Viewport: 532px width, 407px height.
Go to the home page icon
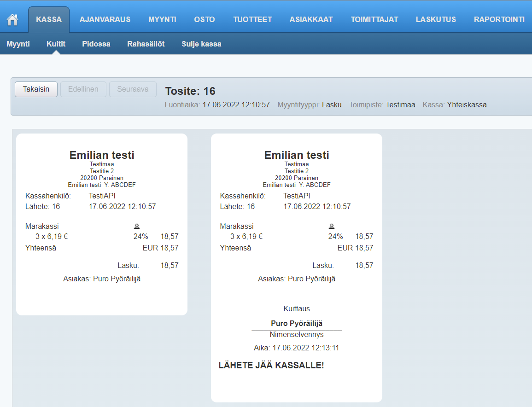[12, 20]
